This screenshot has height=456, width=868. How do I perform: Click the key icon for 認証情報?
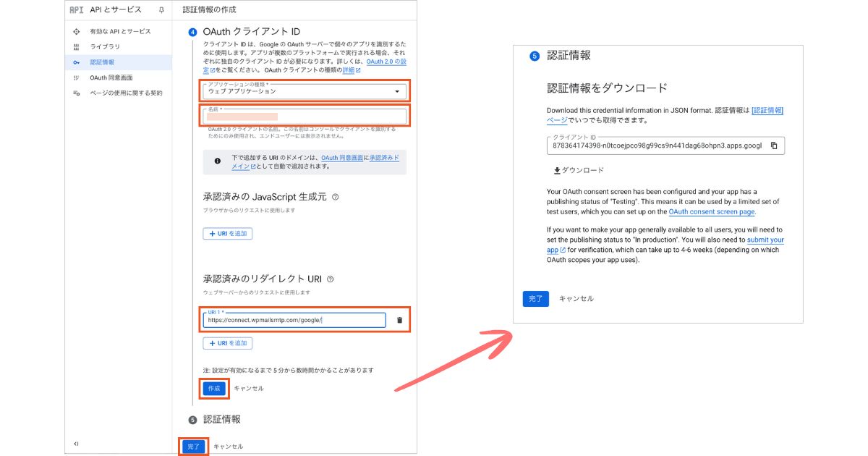pos(77,62)
